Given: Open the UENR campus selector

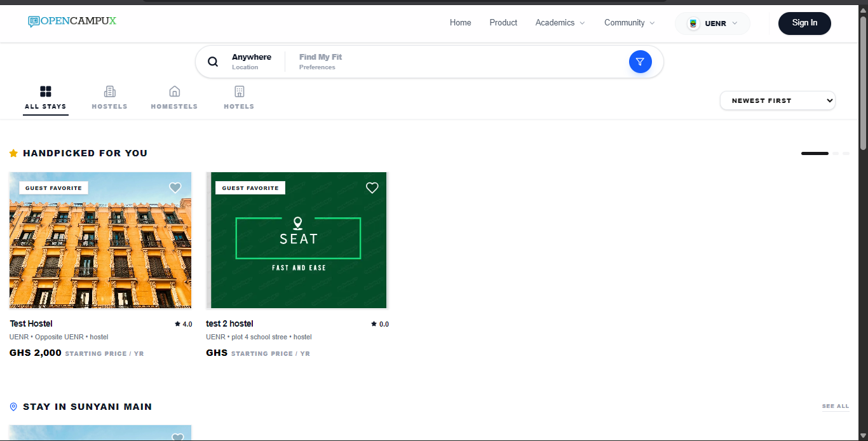Looking at the screenshot, I should click(712, 24).
